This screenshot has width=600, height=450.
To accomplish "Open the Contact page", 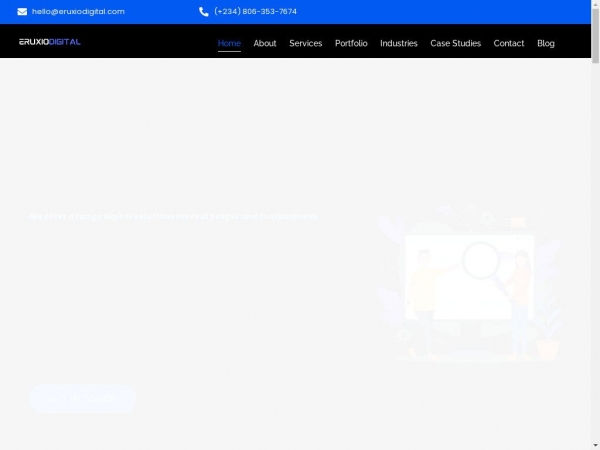I will pyautogui.click(x=509, y=43).
